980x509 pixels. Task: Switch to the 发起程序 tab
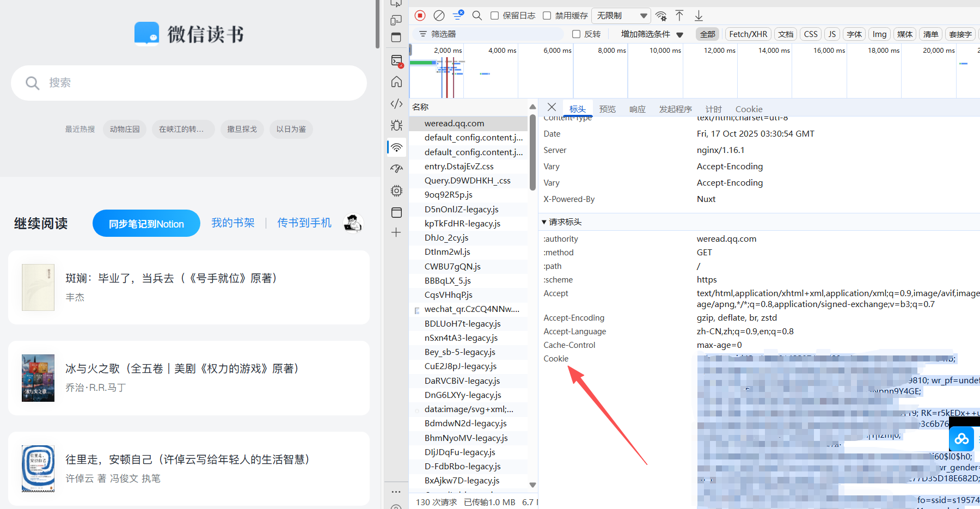675,109
